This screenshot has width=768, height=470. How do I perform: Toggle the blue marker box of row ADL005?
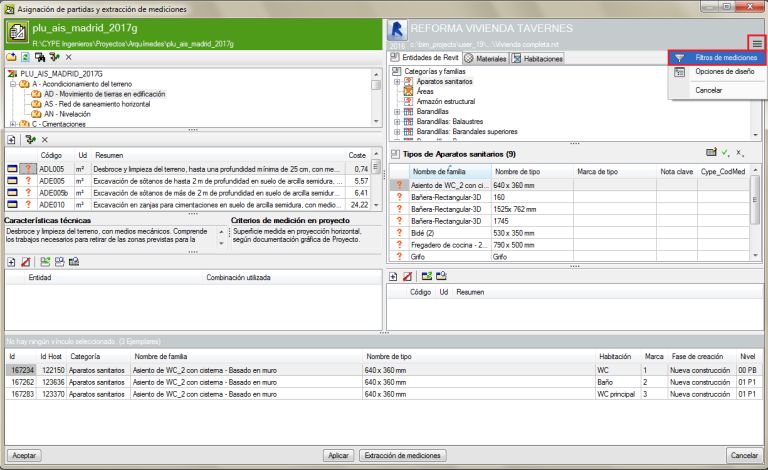click(12, 169)
